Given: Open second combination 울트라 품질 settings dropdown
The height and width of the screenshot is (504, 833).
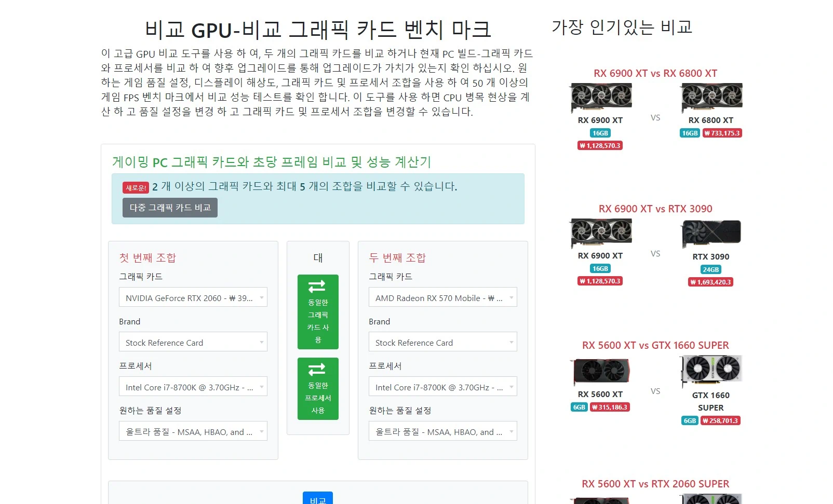Looking at the screenshot, I should coord(443,431).
